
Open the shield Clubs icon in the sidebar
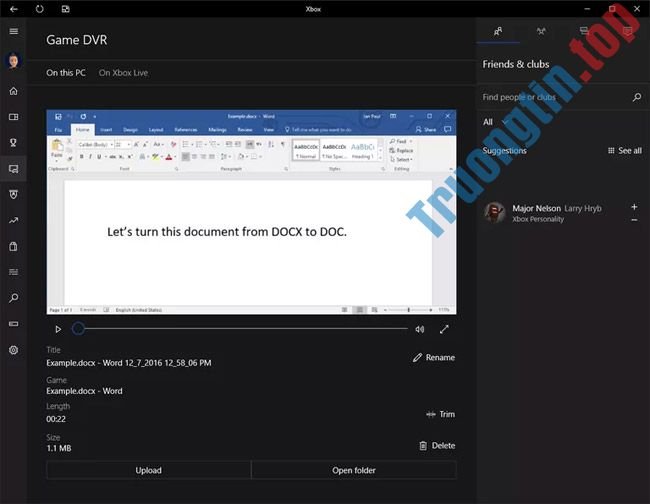tap(13, 194)
